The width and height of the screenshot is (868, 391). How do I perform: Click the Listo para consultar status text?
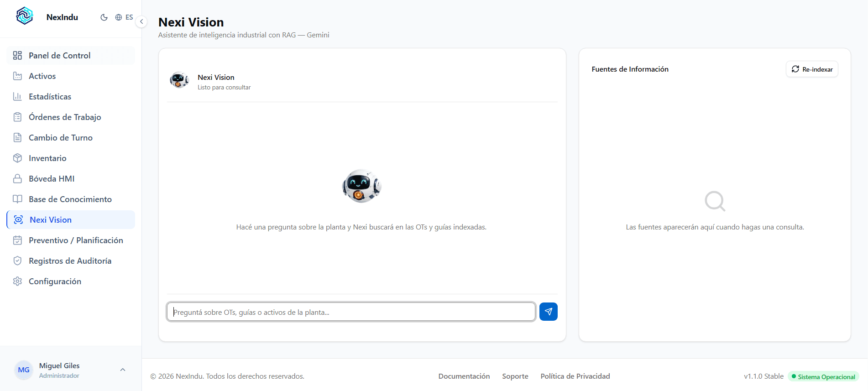tap(224, 87)
